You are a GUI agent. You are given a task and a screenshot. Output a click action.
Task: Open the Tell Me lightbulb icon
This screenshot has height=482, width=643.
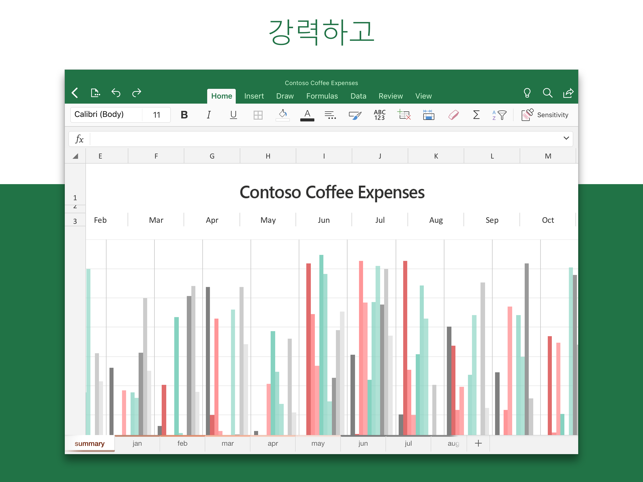(x=527, y=93)
